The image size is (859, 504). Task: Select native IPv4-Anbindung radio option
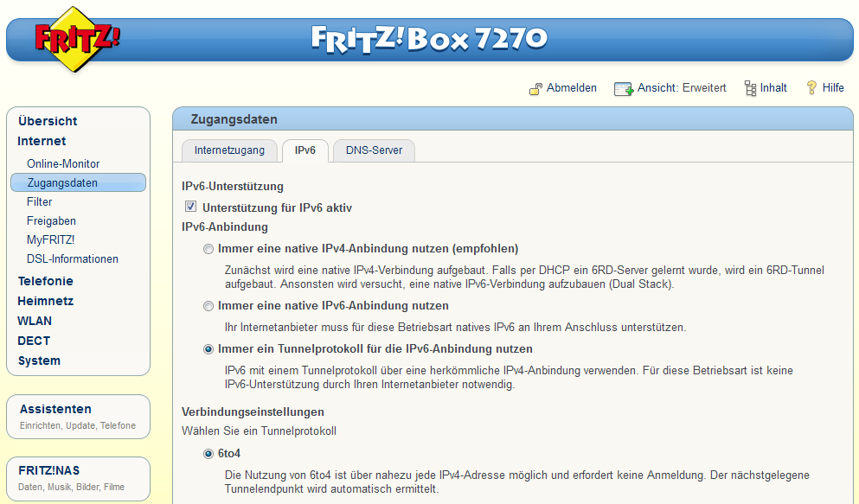coord(208,249)
